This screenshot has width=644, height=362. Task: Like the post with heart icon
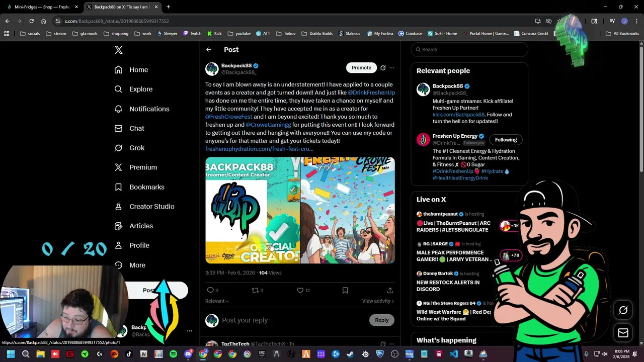pyautogui.click(x=300, y=291)
